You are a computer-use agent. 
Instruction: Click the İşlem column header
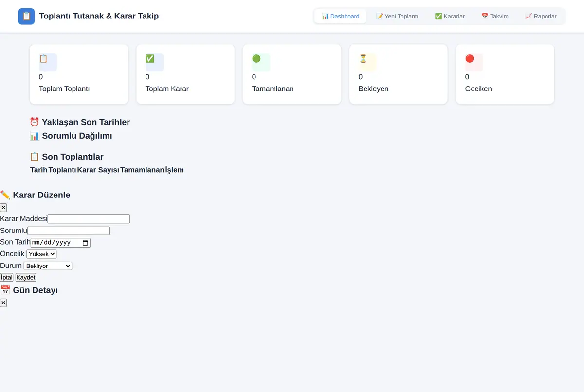[x=174, y=170]
